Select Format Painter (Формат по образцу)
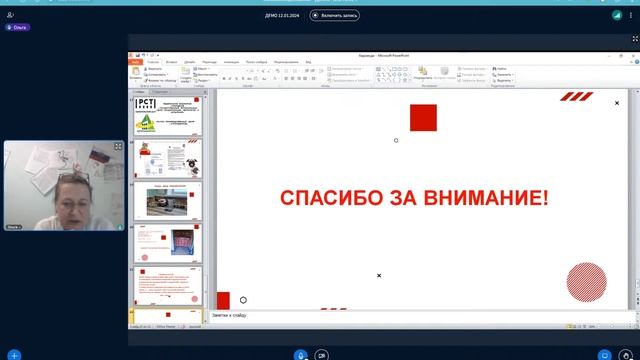Viewport: 640px width, 360px height. [160, 80]
